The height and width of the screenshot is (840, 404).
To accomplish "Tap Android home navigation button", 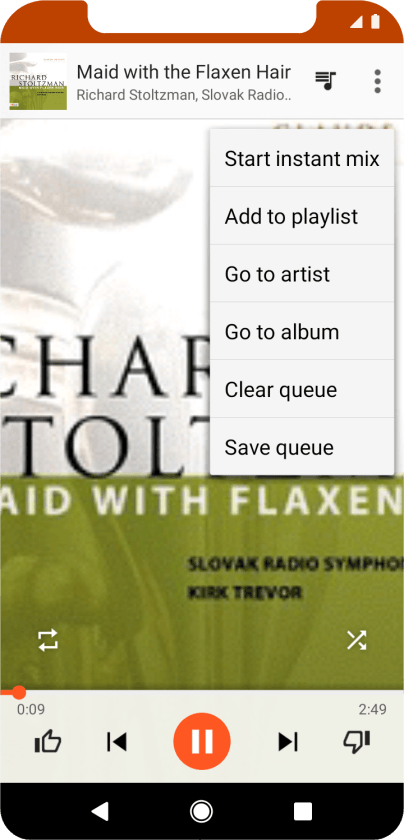I will pos(201,811).
